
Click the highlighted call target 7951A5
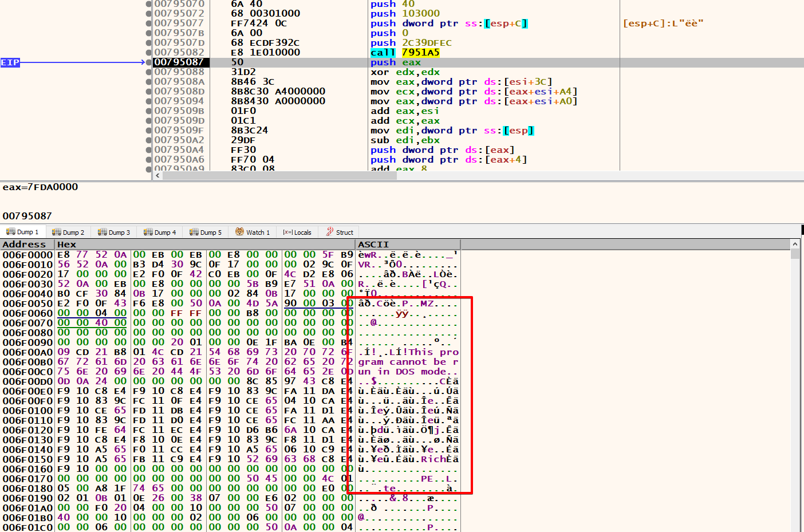pos(420,53)
